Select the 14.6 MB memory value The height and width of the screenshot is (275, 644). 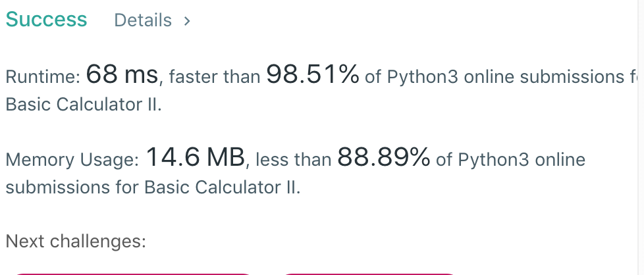195,158
